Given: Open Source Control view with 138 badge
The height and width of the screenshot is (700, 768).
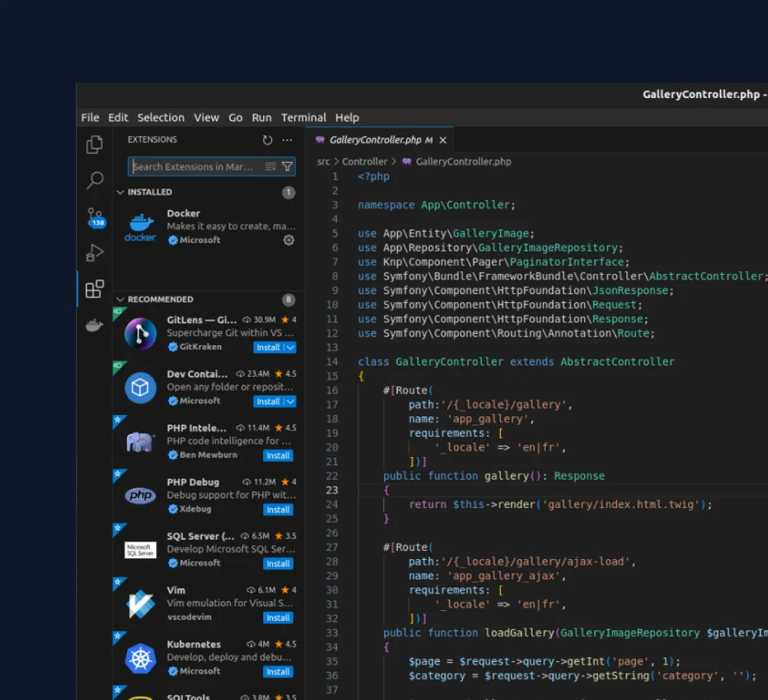Looking at the screenshot, I should tap(95, 217).
